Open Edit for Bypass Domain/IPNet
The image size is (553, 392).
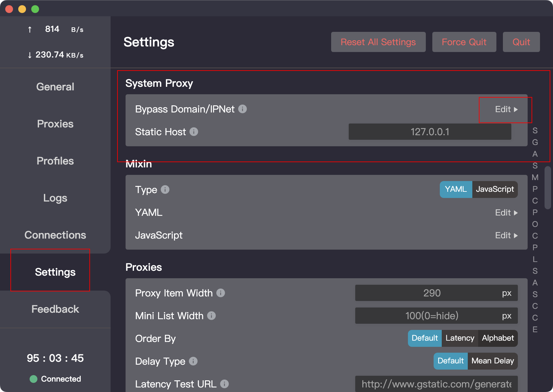[506, 110]
